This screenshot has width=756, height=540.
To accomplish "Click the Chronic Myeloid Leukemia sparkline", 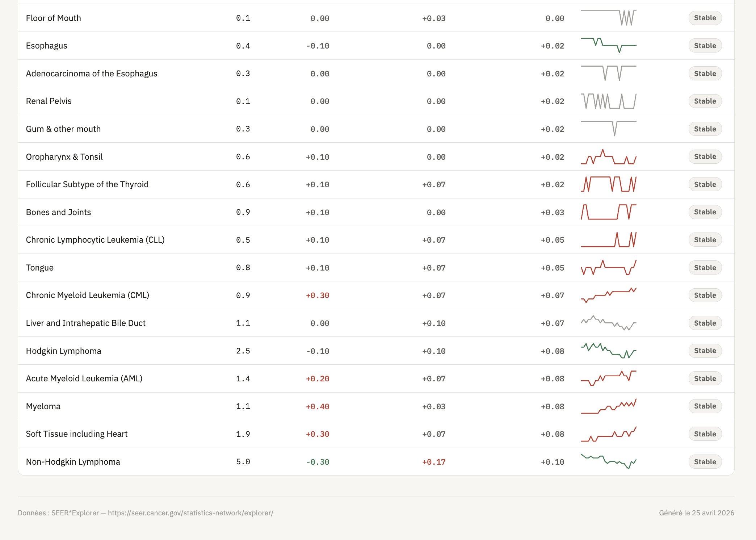I will pos(608,295).
